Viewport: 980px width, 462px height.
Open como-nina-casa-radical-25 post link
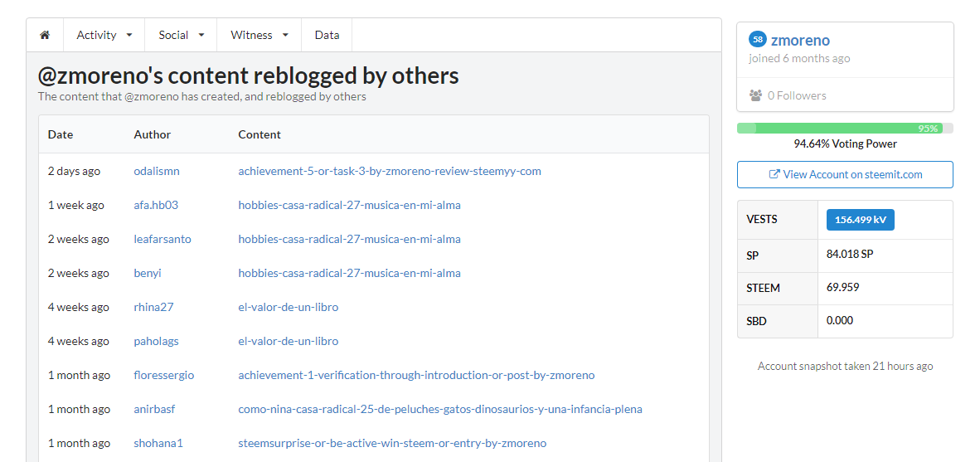440,410
